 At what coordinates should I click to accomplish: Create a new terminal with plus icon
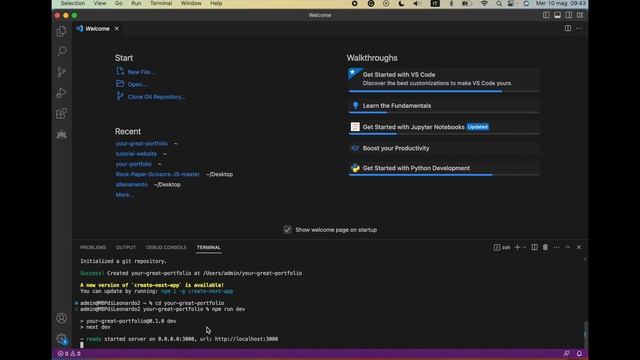517,247
